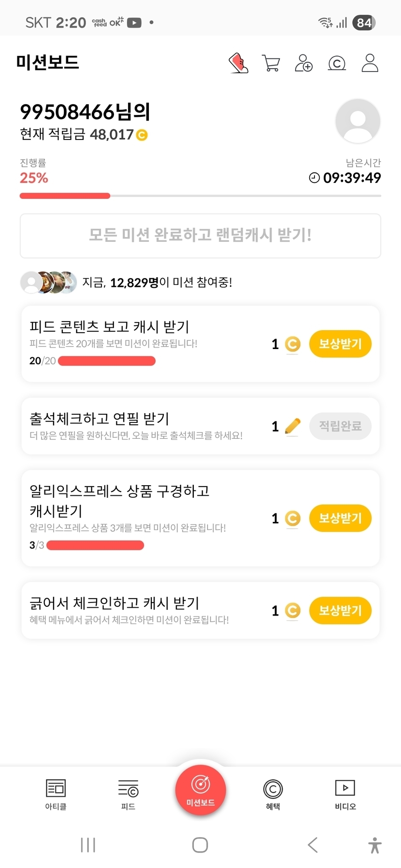401x868 pixels.
Task: Claim reward for AliExpress mission
Action: coord(340,518)
